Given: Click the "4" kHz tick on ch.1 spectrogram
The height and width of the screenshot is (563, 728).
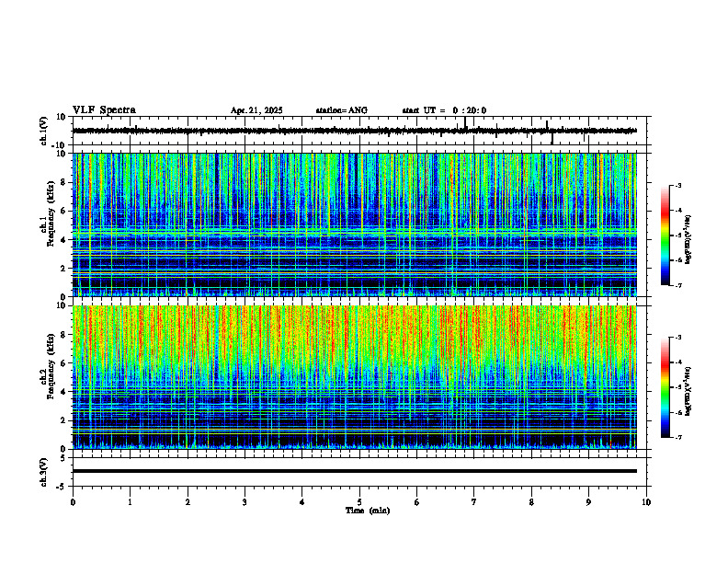Looking at the screenshot, I should tap(64, 240).
